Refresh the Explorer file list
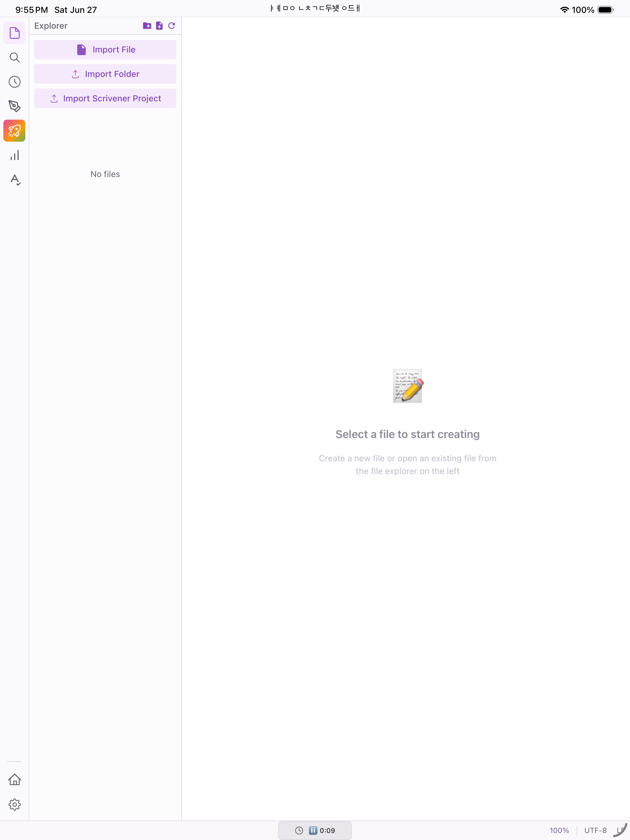630x840 pixels. pyautogui.click(x=172, y=26)
